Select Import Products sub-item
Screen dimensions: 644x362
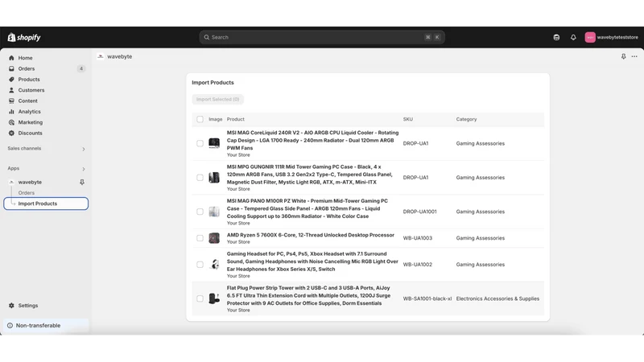point(46,204)
